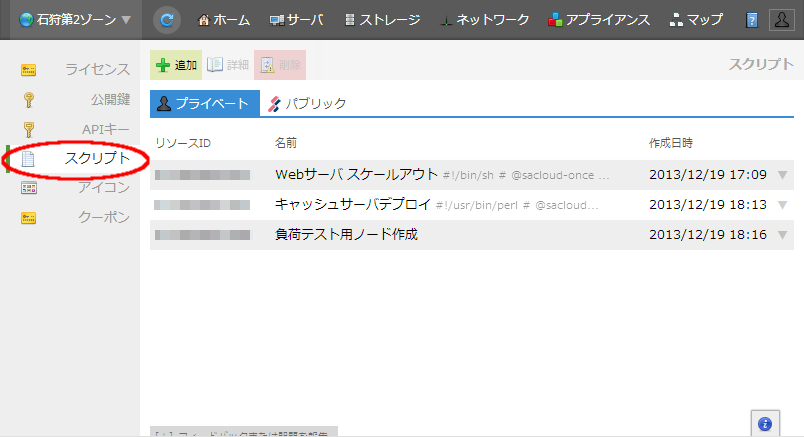Image resolution: width=804 pixels, height=437 pixels.
Task: Open the マップ menu item
Action: pos(696,19)
